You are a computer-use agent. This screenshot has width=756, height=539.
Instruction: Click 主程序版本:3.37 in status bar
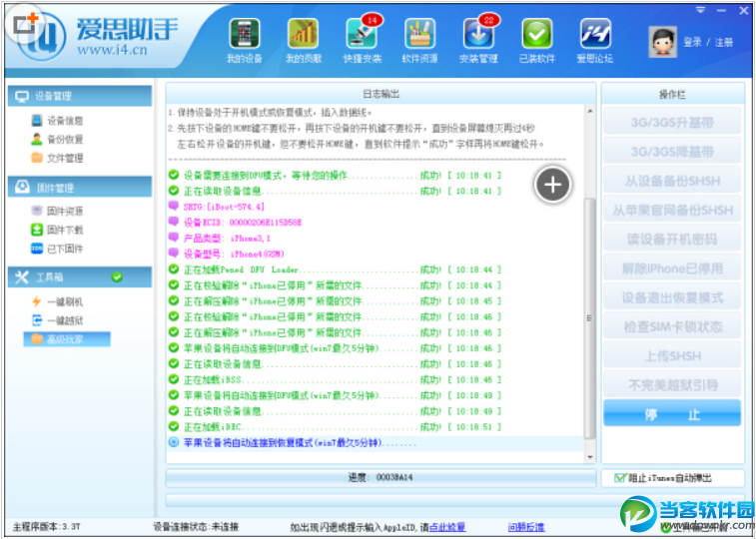click(46, 527)
